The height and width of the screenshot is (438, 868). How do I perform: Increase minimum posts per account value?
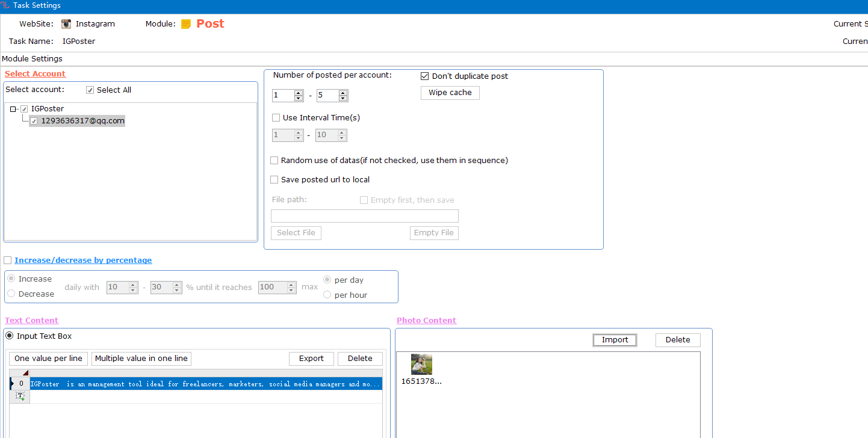[299, 93]
